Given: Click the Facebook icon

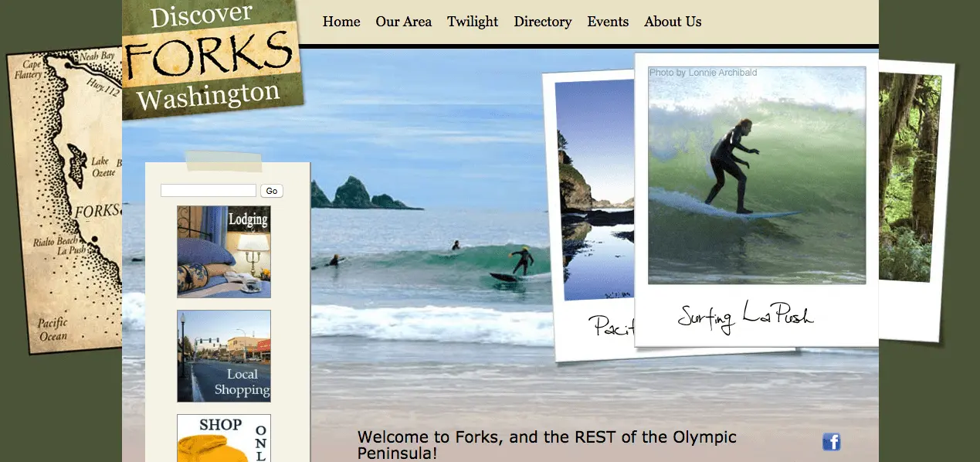Looking at the screenshot, I should pos(831,442).
